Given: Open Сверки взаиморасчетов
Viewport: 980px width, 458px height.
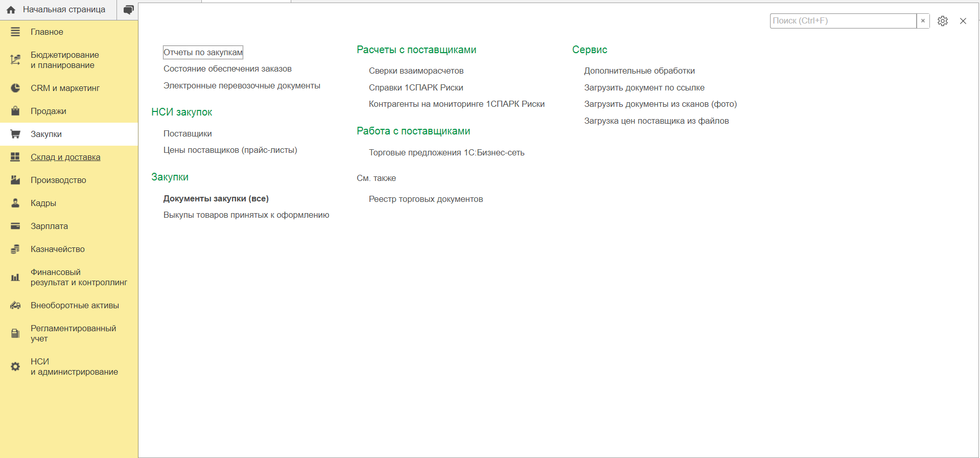Looking at the screenshot, I should point(416,71).
